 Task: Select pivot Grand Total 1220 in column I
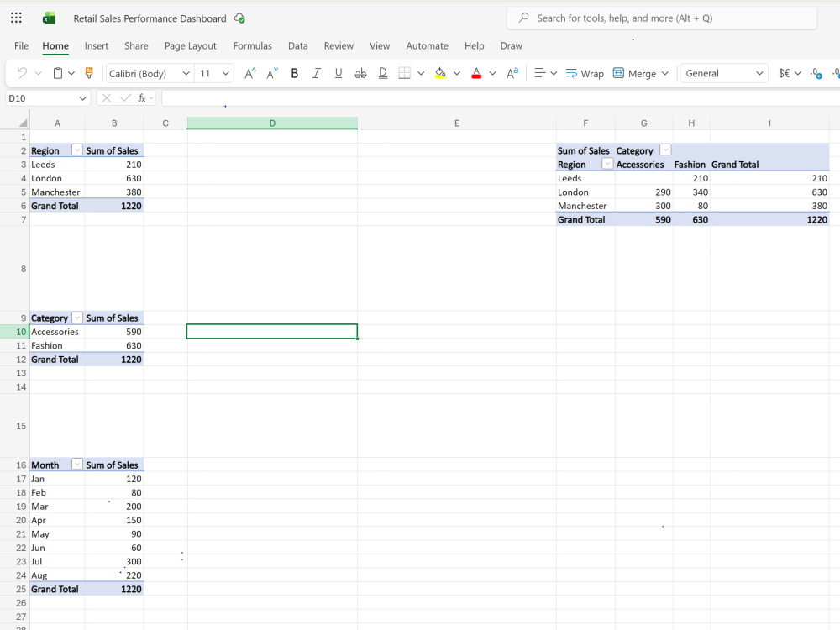pyautogui.click(x=769, y=219)
